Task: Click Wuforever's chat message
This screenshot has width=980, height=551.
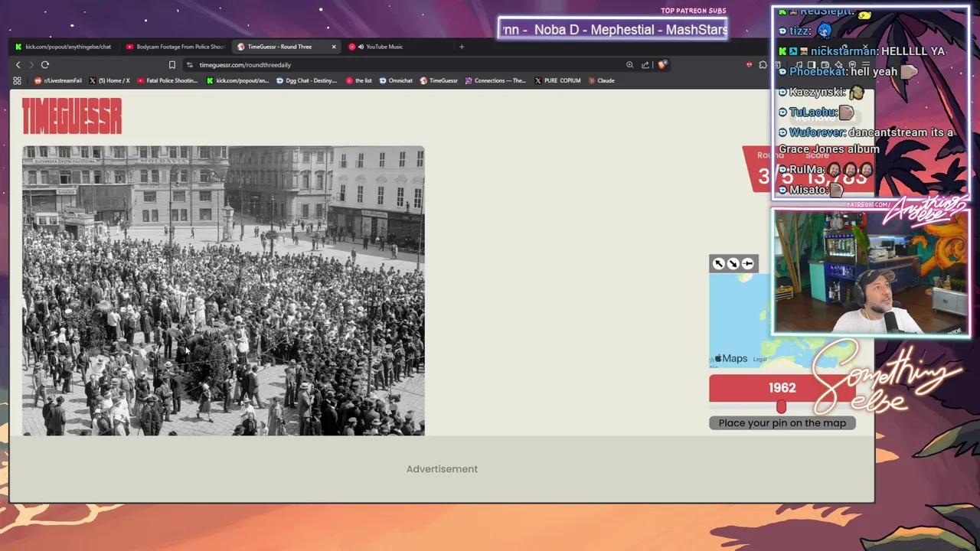Action: 867,141
